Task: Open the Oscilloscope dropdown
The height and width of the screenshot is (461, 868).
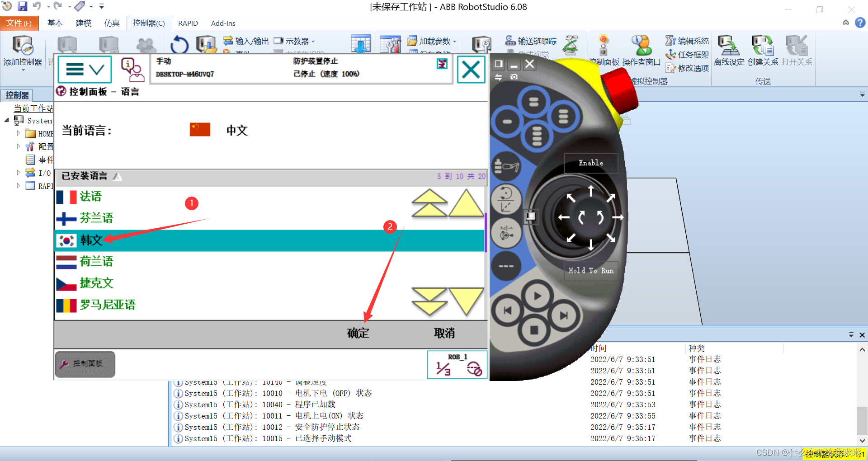Action: point(294,41)
